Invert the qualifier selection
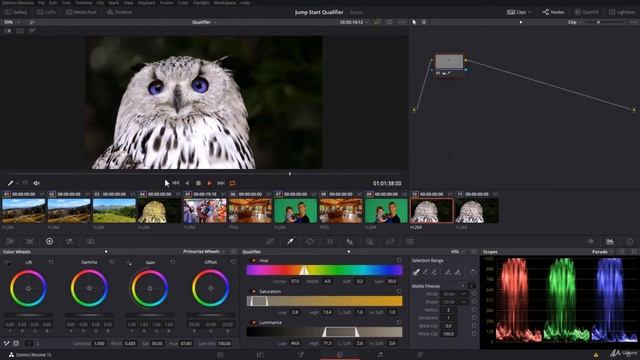Viewport: 640px width, 360px height. [x=473, y=272]
